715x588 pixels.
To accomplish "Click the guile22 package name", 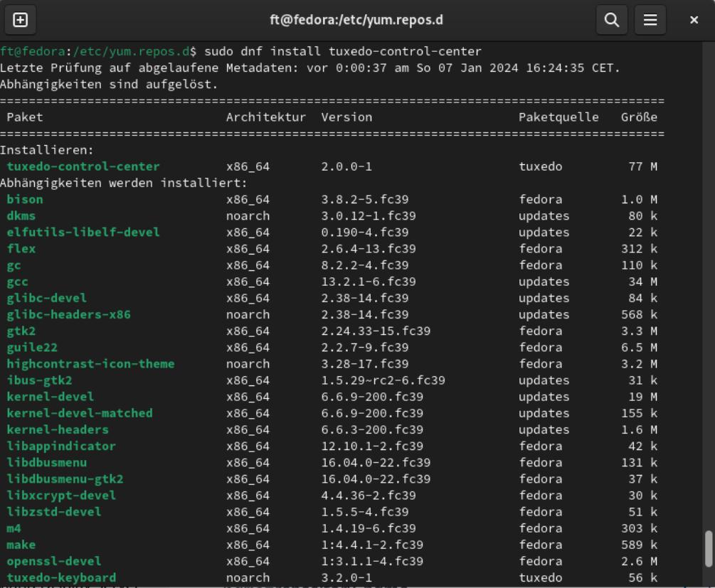I will tap(32, 348).
